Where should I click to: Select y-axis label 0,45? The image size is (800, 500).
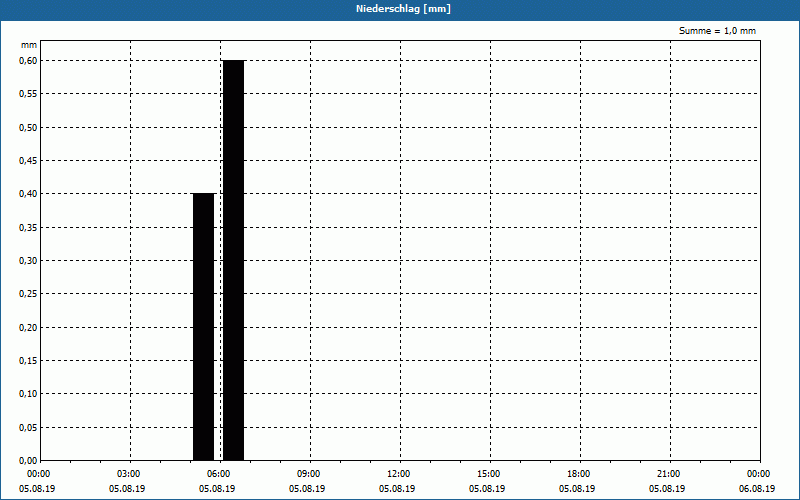28,161
